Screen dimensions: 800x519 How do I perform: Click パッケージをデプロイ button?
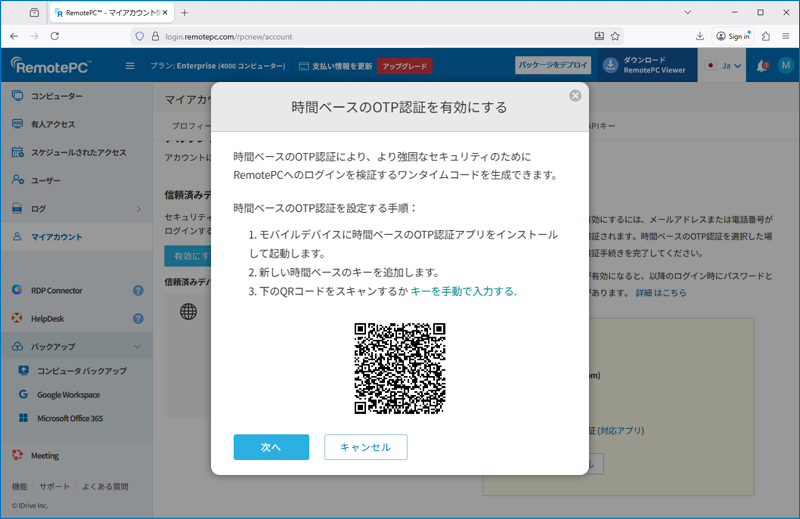(x=553, y=65)
